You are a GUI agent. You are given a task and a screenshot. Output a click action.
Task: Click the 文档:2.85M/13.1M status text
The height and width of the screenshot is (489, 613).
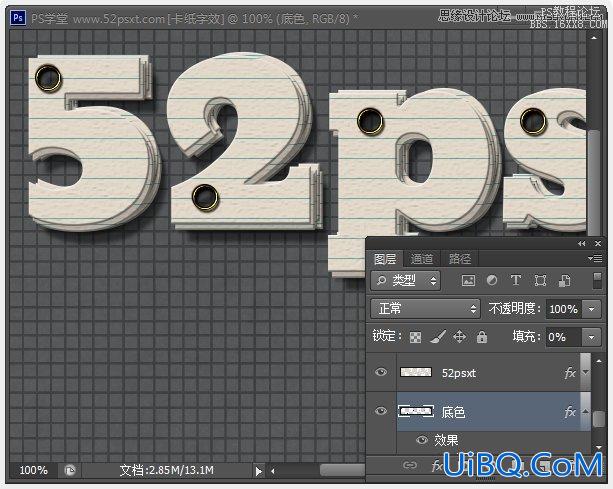(x=166, y=470)
